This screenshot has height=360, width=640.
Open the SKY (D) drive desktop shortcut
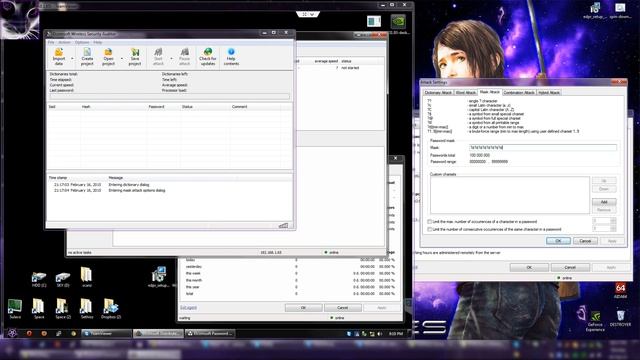tap(63, 278)
